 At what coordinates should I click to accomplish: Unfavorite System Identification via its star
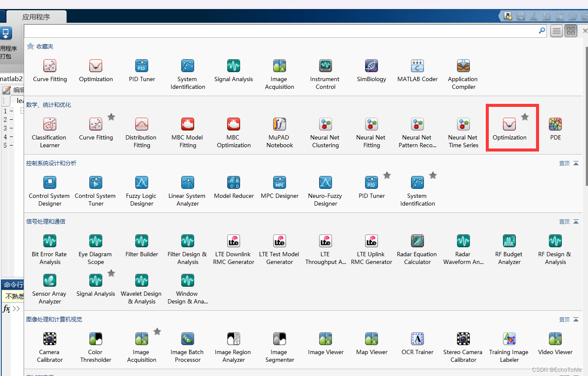point(433,175)
